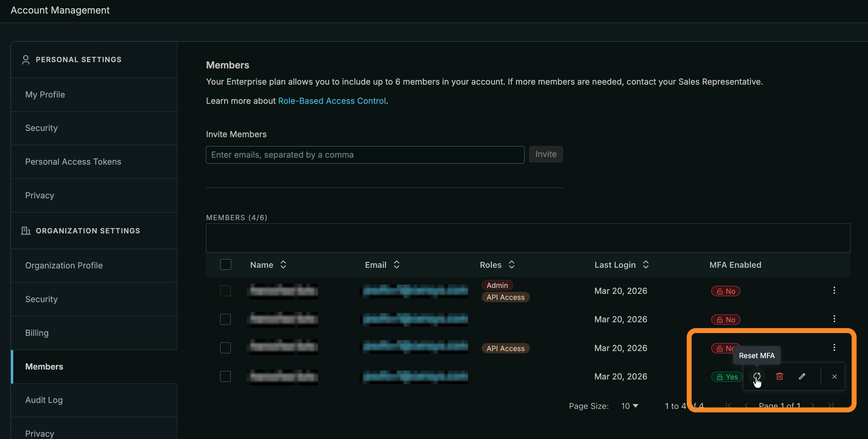Check the first member row checkbox
The height and width of the screenshot is (439, 868).
pyautogui.click(x=225, y=291)
